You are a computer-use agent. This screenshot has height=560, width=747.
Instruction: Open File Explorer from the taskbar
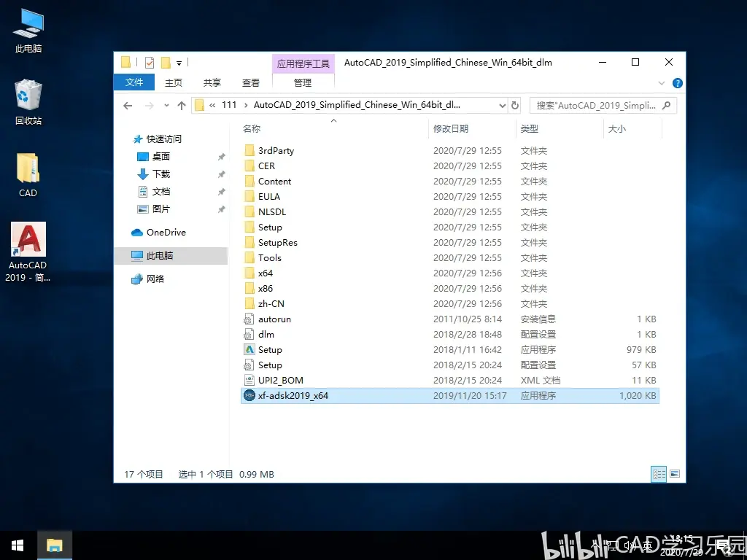pos(54,545)
